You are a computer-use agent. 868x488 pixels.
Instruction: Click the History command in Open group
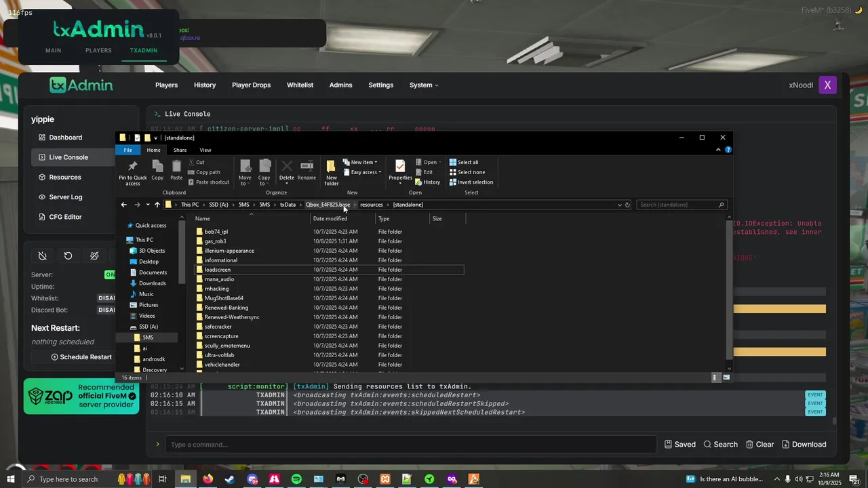pos(428,182)
